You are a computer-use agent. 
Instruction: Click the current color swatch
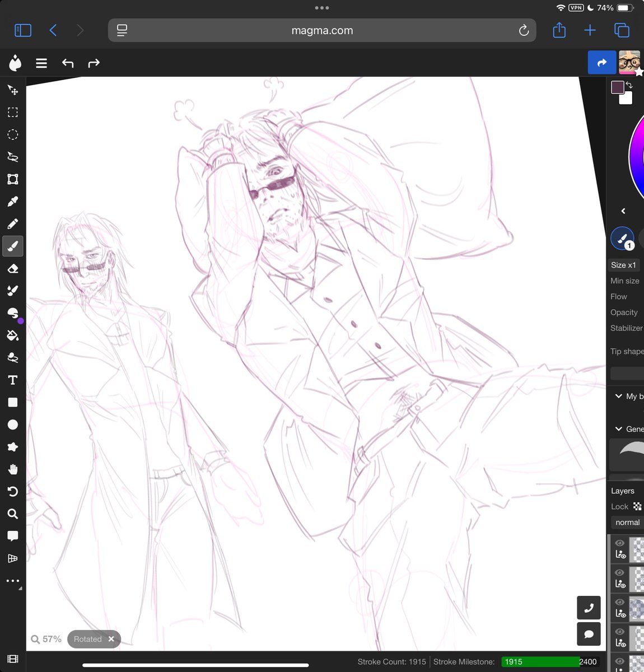pyautogui.click(x=617, y=87)
